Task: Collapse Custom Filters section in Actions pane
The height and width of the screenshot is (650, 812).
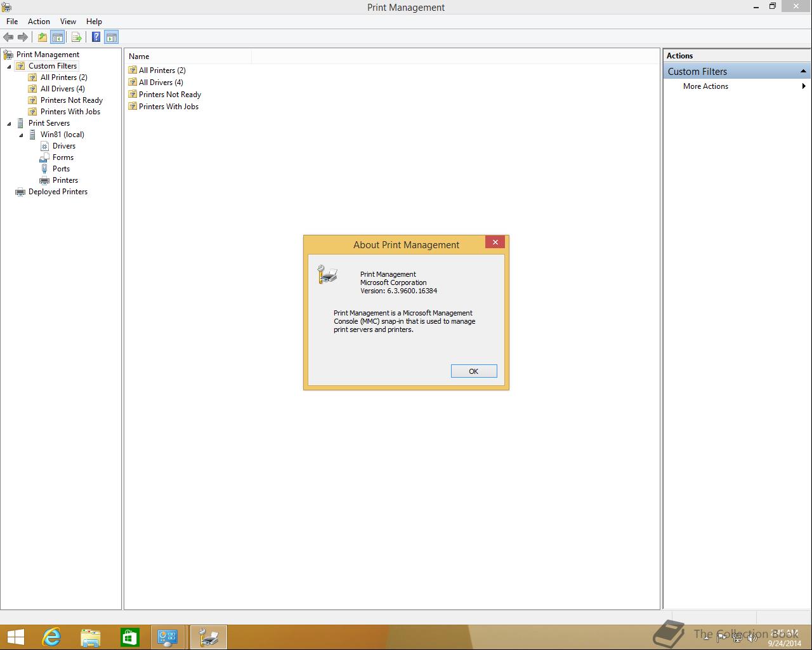Action: 803,71
